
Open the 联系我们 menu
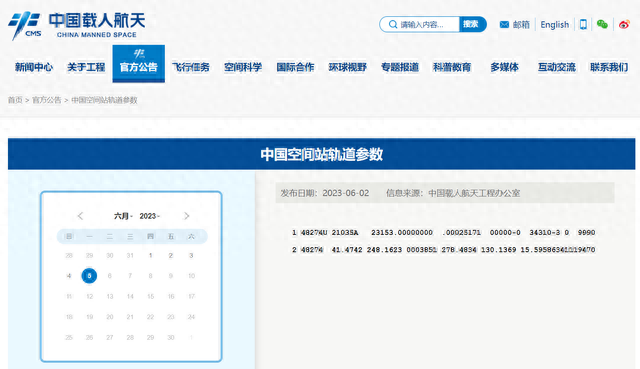pyautogui.click(x=609, y=67)
